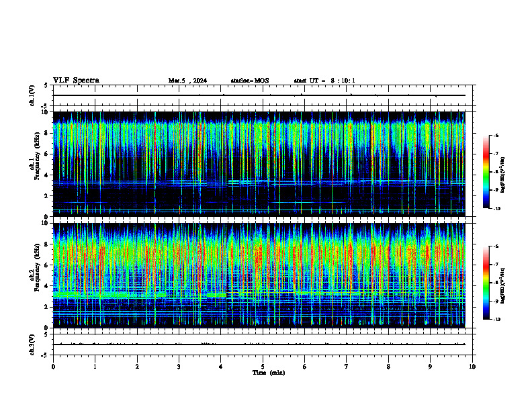Click the time axis tick label "3"

179,367
